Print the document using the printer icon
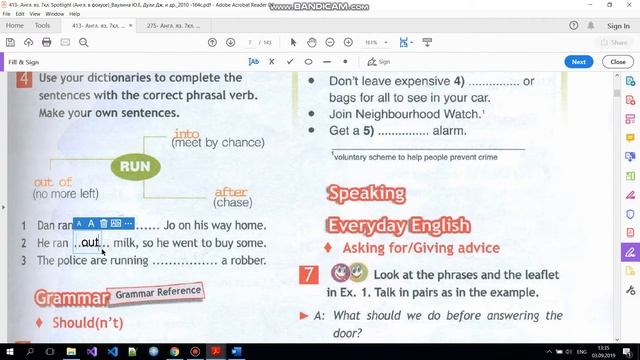 click(x=47, y=42)
